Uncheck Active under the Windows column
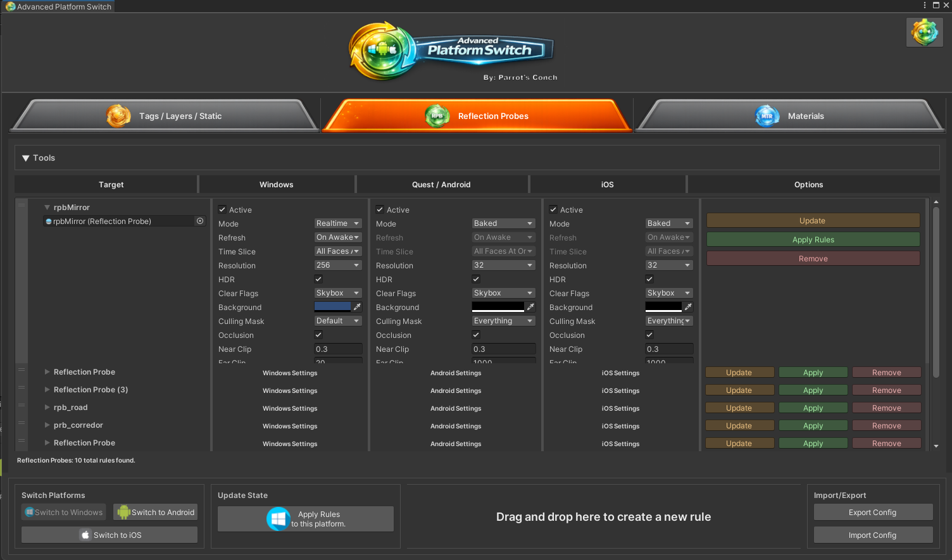Screen dimensions: 952x560 222,210
